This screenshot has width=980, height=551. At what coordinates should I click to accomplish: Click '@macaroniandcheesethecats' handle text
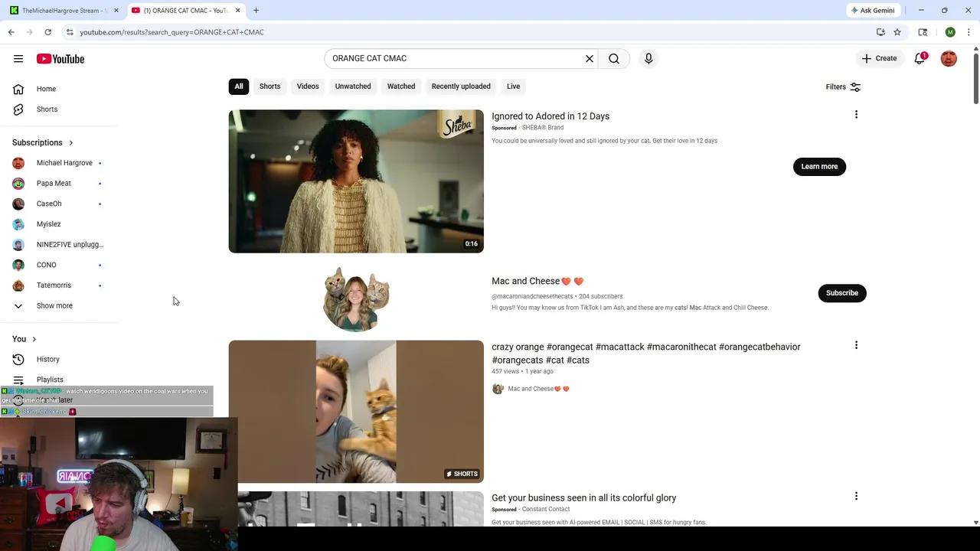(x=532, y=296)
